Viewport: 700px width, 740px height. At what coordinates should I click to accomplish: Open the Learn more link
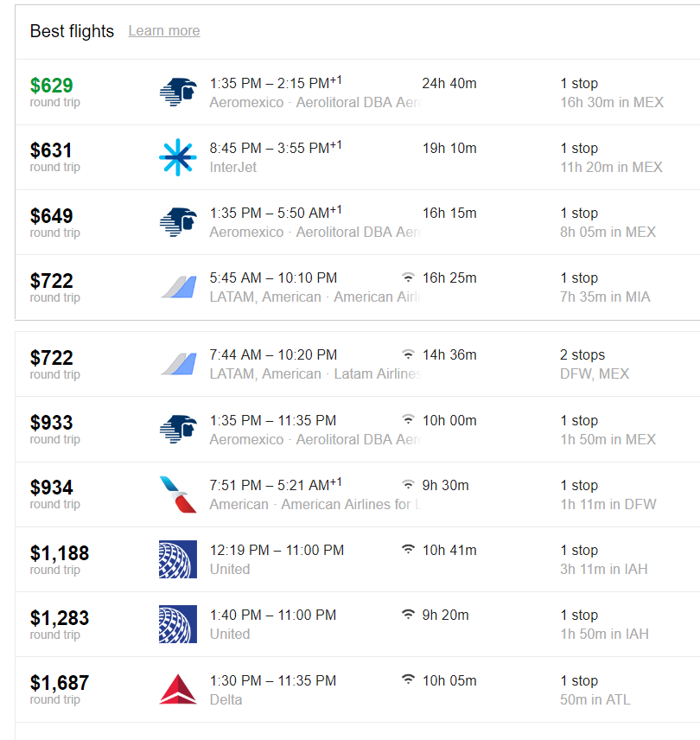(164, 30)
